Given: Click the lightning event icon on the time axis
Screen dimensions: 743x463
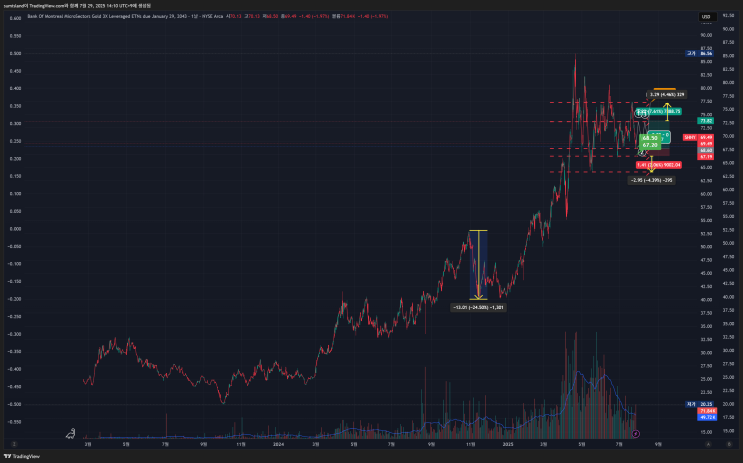Looking at the screenshot, I should [x=636, y=434].
